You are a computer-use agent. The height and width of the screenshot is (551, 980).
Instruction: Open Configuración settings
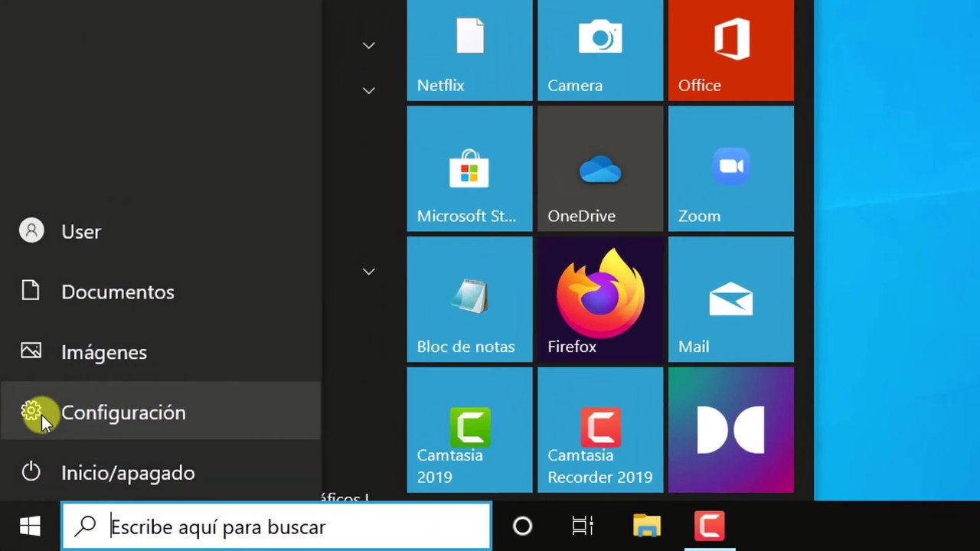tap(160, 412)
